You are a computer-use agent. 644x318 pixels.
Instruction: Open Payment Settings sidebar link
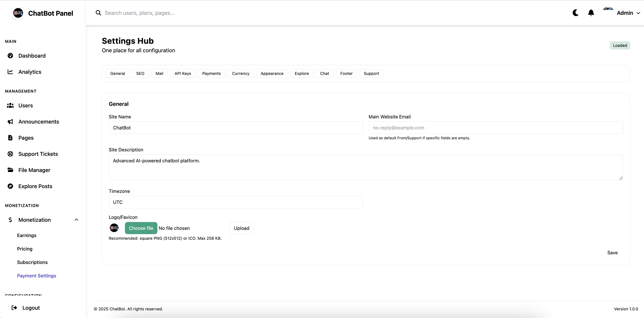(37, 276)
